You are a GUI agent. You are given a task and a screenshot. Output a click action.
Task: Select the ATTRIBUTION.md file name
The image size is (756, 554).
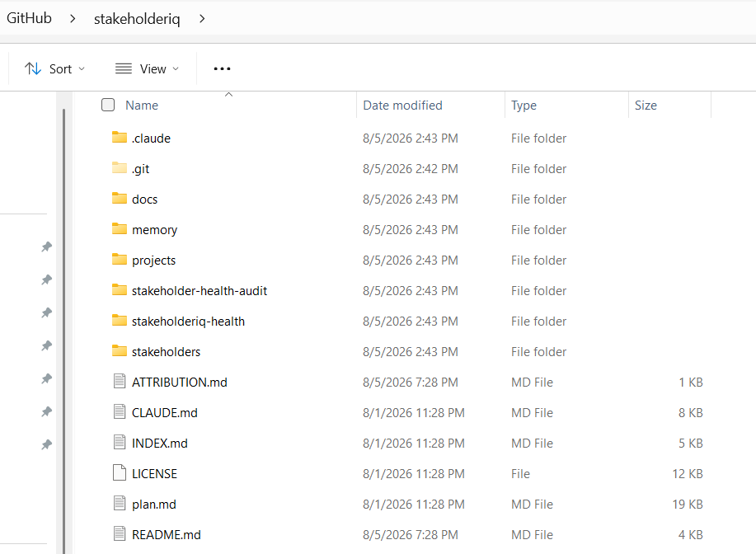180,383
